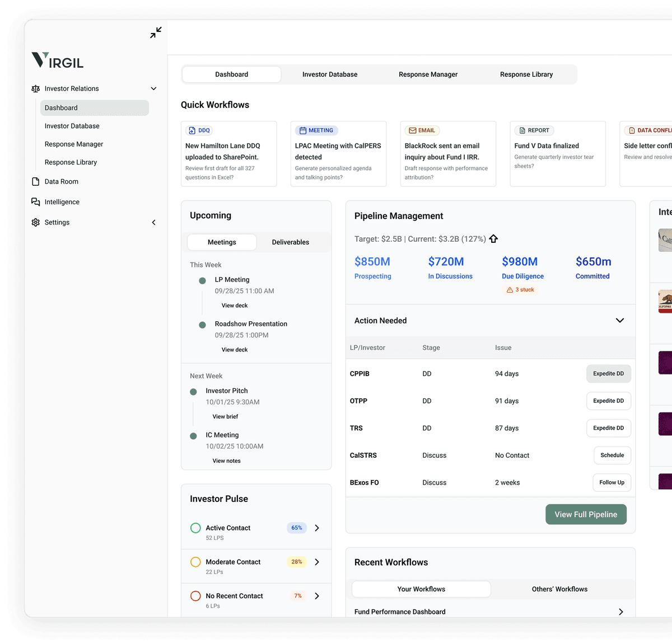
Task: Expand the Active Contact row chevron
Action: [x=317, y=528]
